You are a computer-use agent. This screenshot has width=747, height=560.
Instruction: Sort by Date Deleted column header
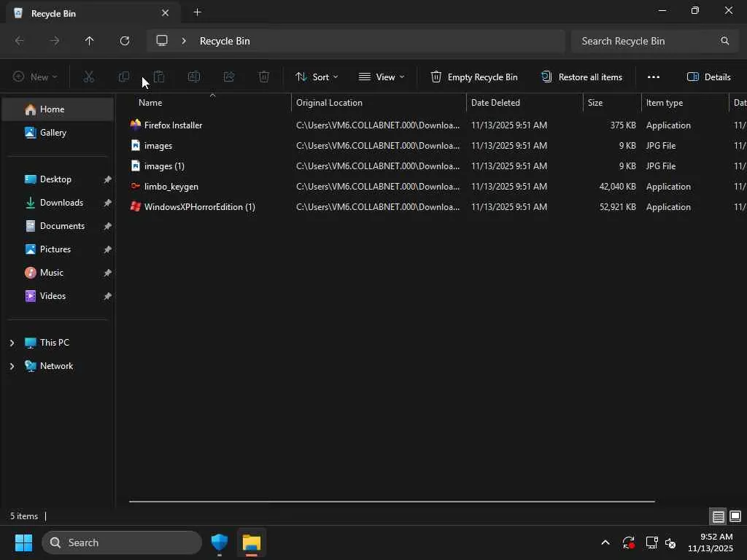(525, 102)
